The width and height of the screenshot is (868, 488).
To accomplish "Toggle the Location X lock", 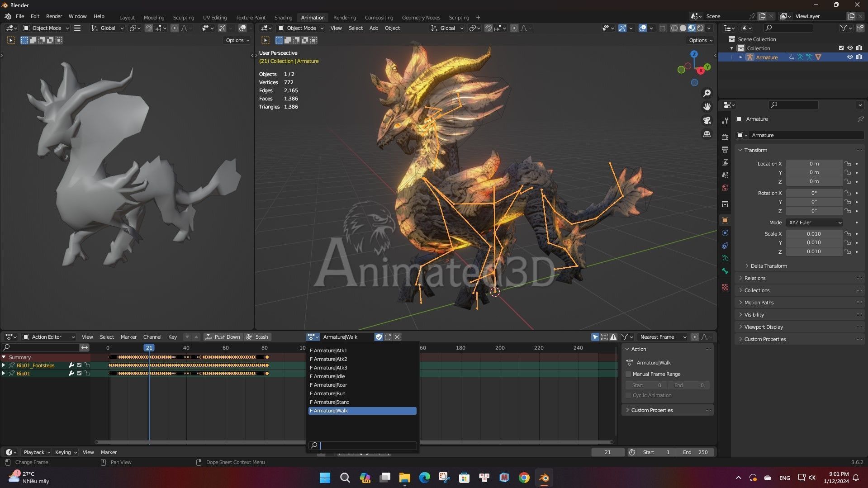I will [x=848, y=164].
